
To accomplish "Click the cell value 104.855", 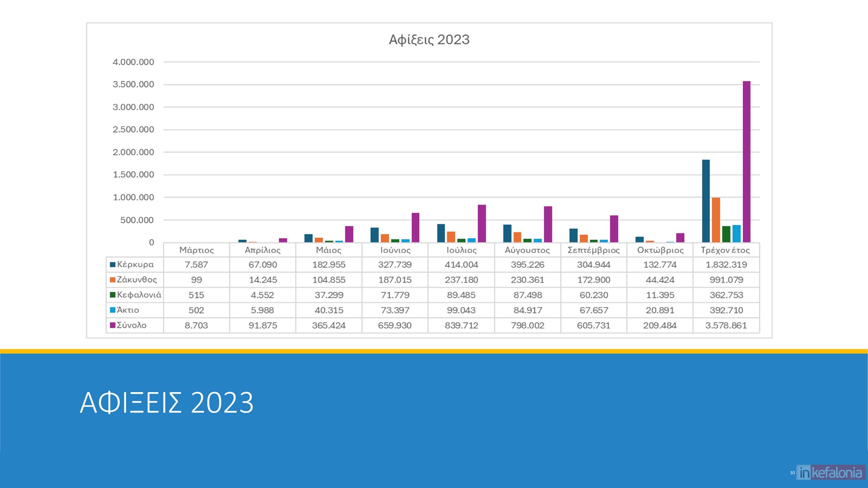I will 329,280.
